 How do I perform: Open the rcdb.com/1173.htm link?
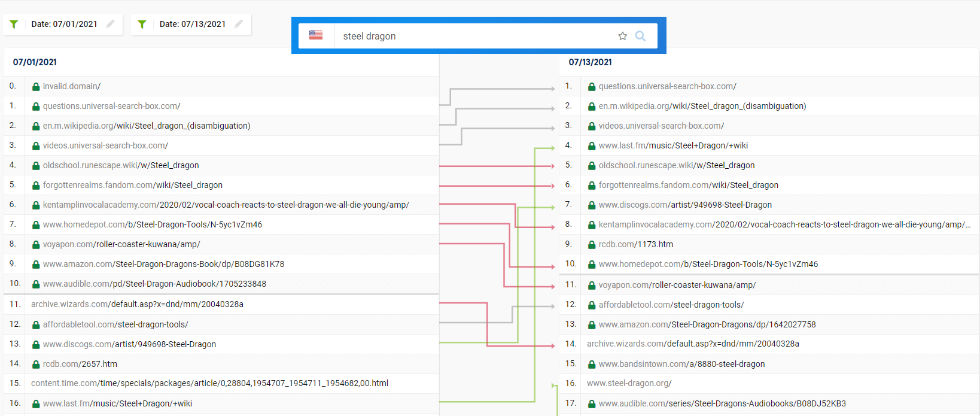635,244
